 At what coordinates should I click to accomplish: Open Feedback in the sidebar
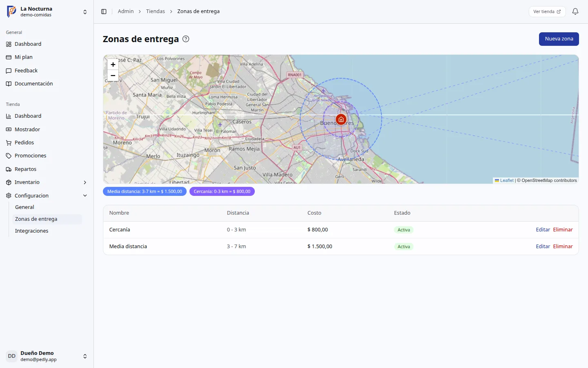tap(47, 71)
